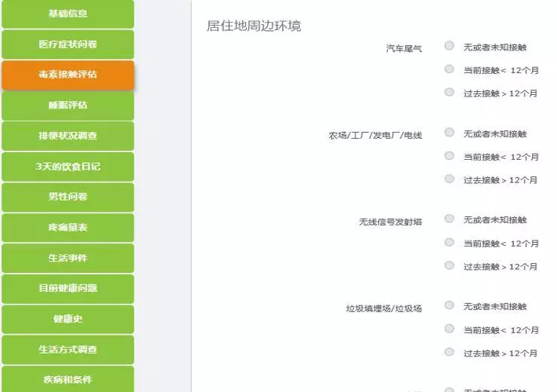Select 无或者未知接触 for 垃圾填埋场/垃圾场

point(450,305)
